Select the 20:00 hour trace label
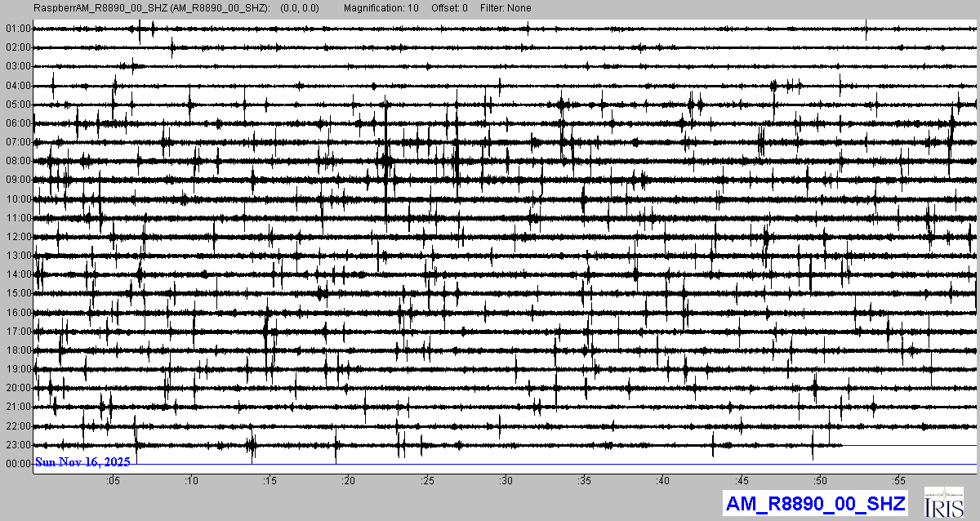This screenshot has width=980, height=521. coord(18,388)
